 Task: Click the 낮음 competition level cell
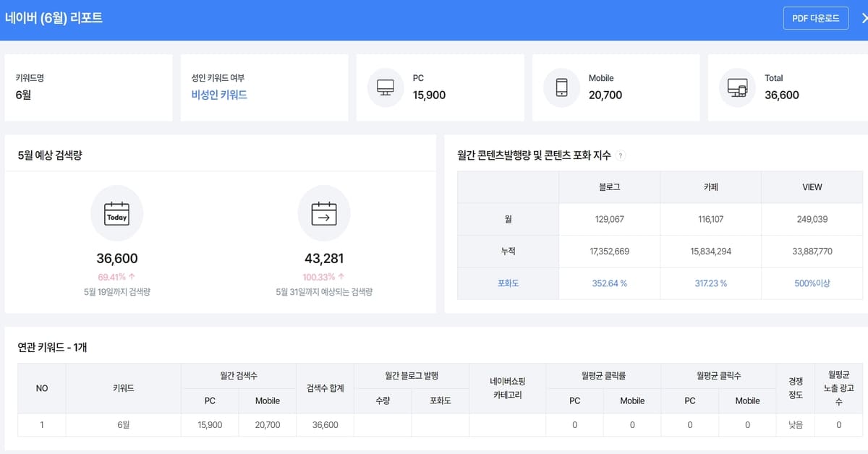pyautogui.click(x=794, y=425)
